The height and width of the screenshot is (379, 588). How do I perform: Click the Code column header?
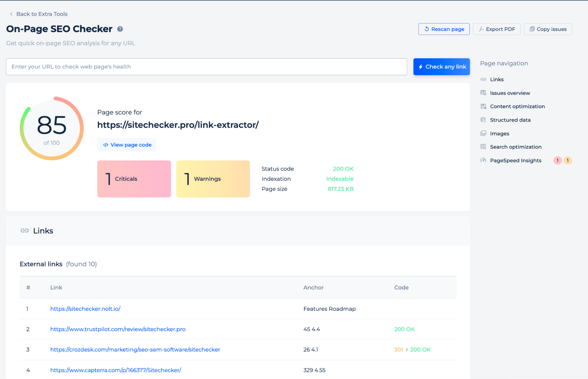tap(402, 288)
